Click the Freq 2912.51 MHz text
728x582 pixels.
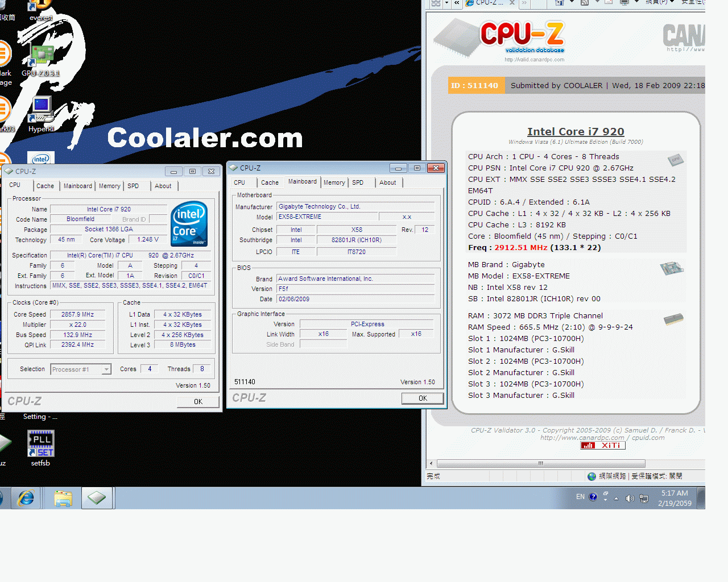[x=534, y=248]
